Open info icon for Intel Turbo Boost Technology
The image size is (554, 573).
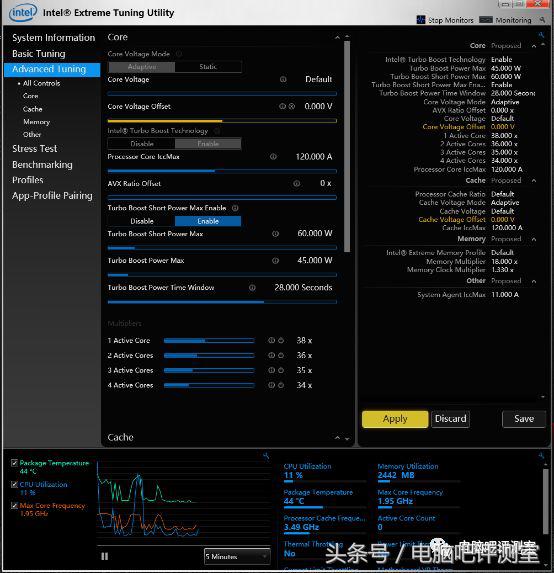[217, 131]
